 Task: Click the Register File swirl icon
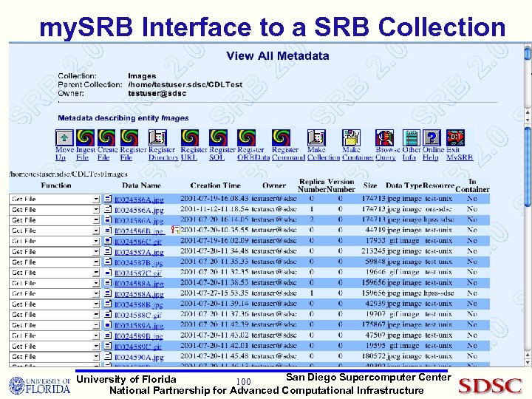(129, 137)
